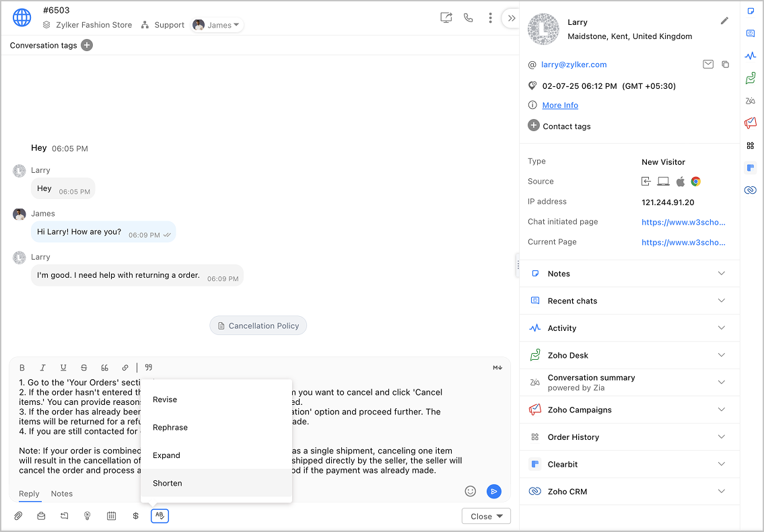Click Zoho CRM icon in sidebar strip
The height and width of the screenshot is (532, 764).
751,190
